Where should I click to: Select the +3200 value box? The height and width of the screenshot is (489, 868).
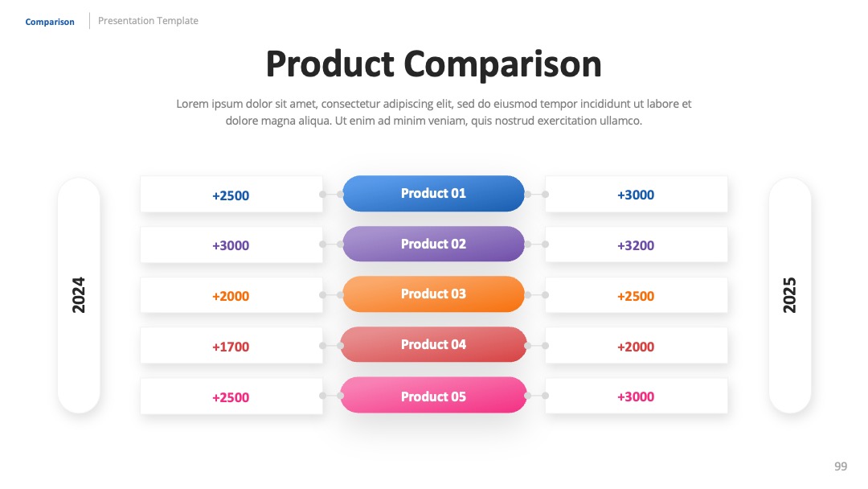pos(636,244)
